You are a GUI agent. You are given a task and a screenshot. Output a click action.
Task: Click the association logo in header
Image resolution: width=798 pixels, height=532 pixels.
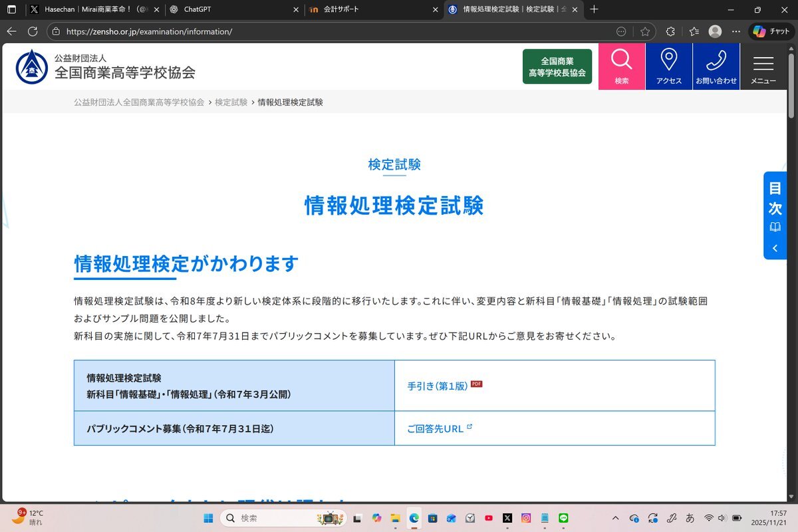tap(32, 66)
